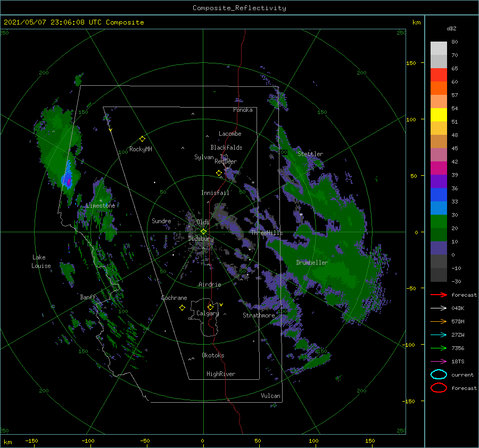The height and width of the screenshot is (448, 479).
Task: Pick the magenta 39-42 dBZ swatch
Action: click(439, 168)
